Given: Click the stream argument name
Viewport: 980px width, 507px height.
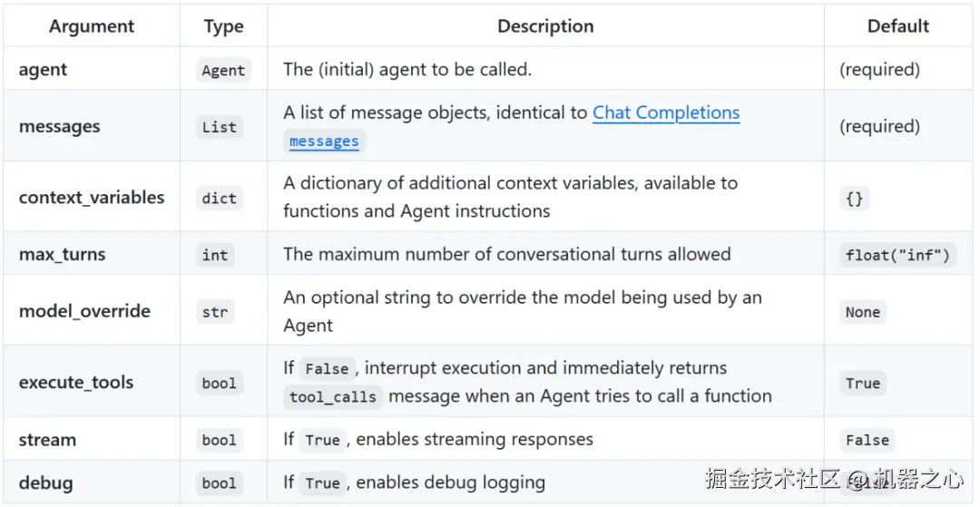Looking at the screenshot, I should 47,440.
